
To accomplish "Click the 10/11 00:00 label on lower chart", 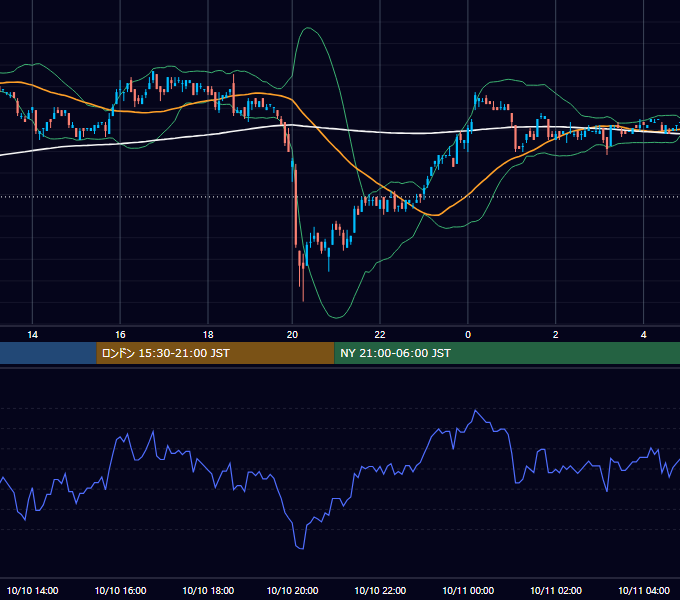I will point(468,590).
